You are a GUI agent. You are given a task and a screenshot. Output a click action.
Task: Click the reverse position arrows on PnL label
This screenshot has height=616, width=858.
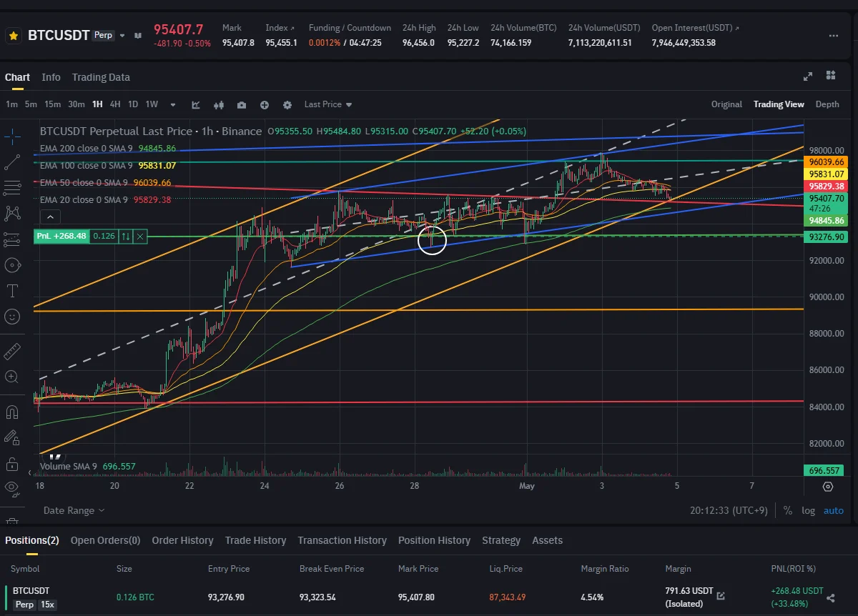pos(125,236)
